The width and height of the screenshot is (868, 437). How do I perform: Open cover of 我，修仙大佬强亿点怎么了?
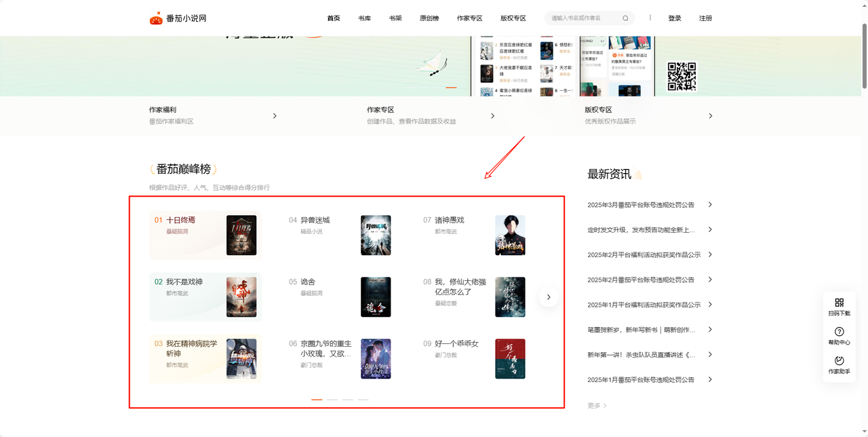(510, 297)
